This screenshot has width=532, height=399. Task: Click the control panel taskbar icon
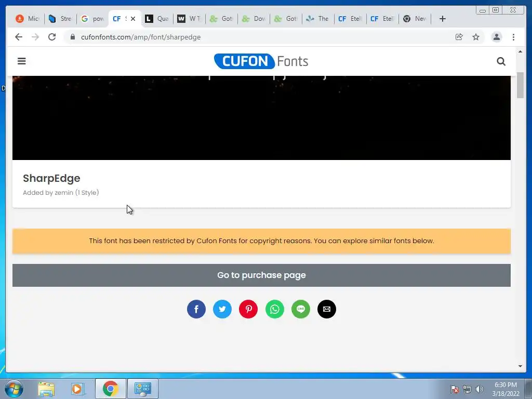pos(143,389)
